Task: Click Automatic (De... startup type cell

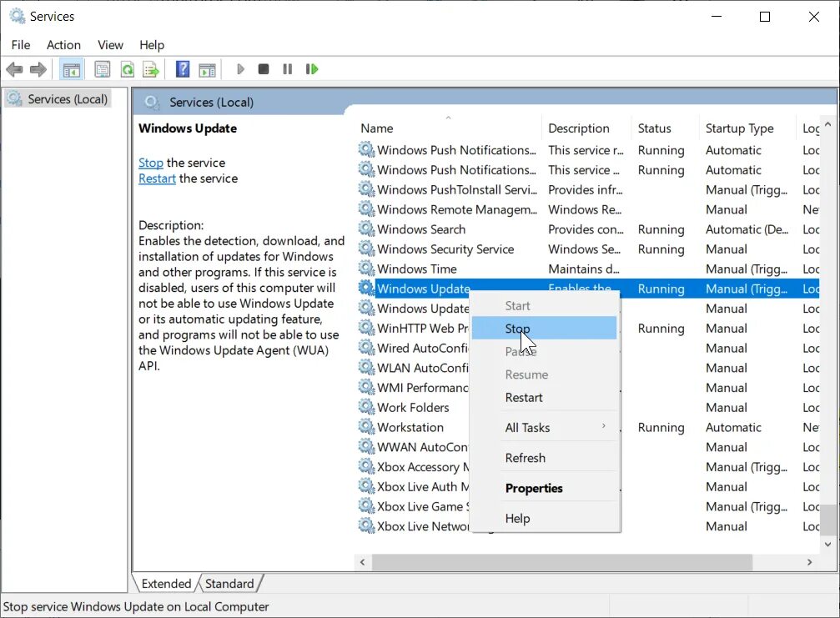Action: click(747, 229)
